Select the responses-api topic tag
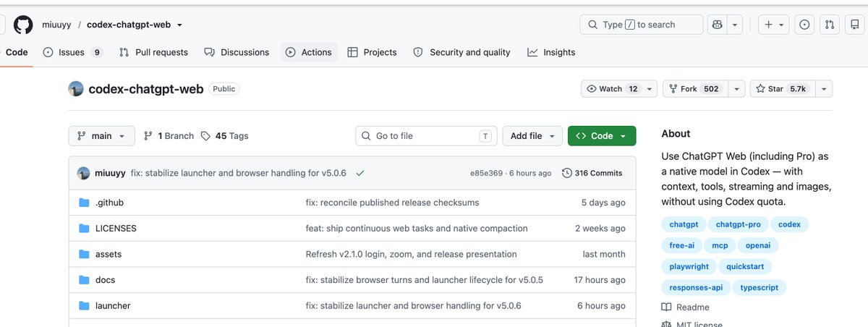The height and width of the screenshot is (327, 868). tap(696, 287)
